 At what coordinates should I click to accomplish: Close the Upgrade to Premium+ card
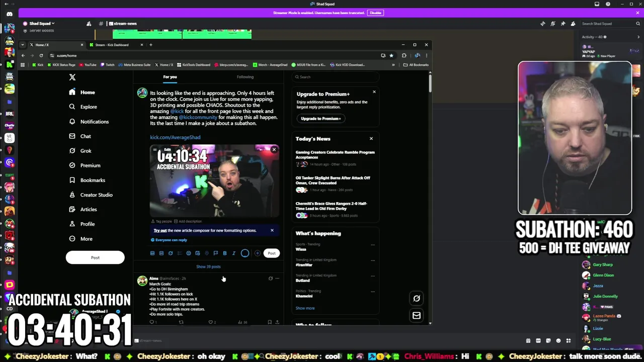coord(374,92)
